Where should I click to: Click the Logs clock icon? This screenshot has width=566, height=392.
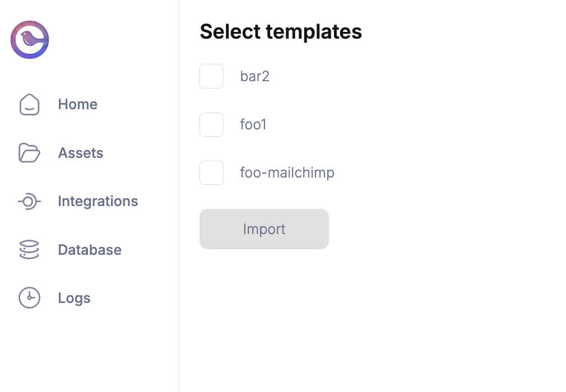tap(30, 298)
